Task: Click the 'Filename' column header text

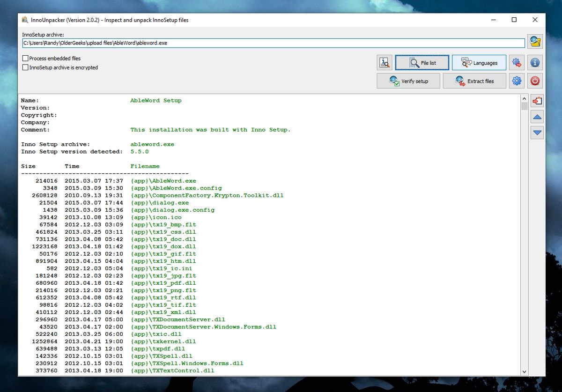Action: pos(145,166)
